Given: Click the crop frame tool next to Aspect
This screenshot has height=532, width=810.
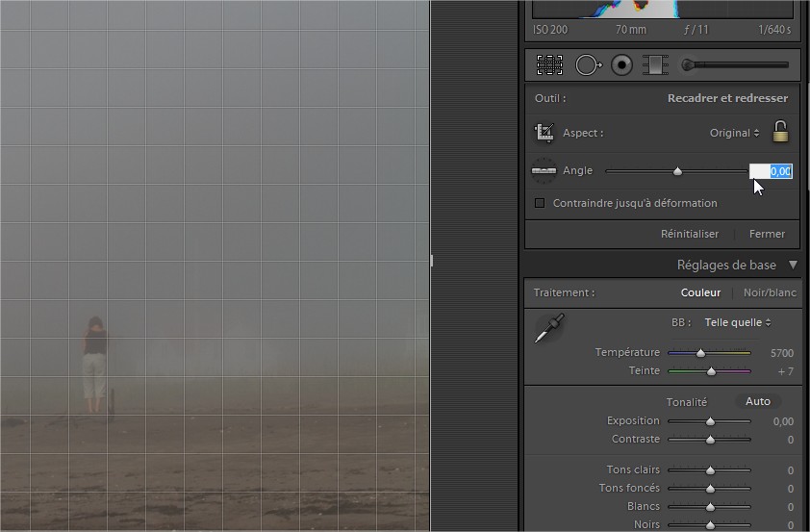Looking at the screenshot, I should click(544, 133).
